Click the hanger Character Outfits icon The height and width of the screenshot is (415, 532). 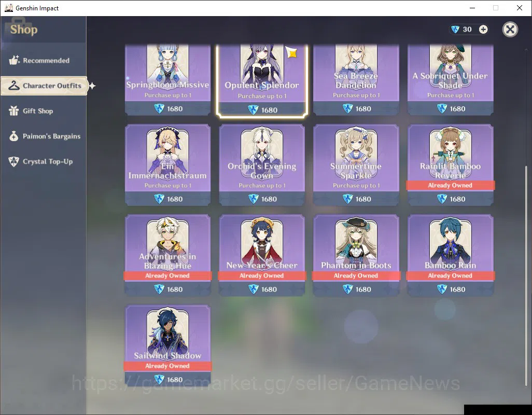coord(14,85)
